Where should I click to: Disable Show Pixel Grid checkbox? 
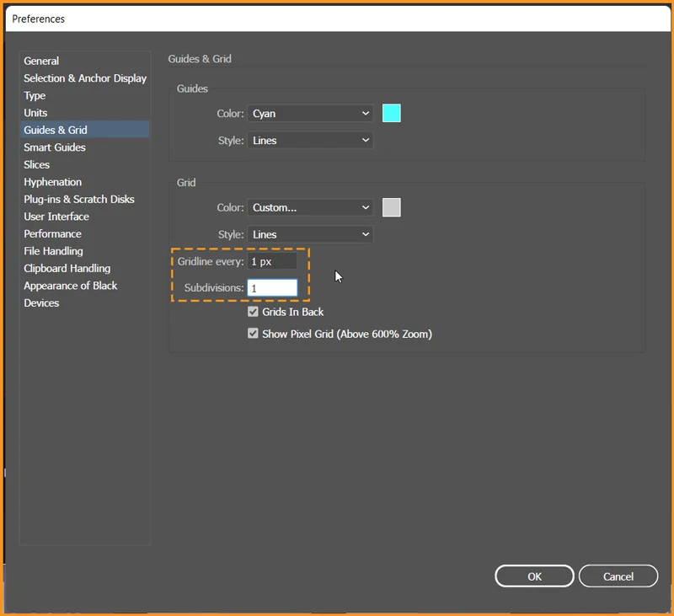[253, 334]
